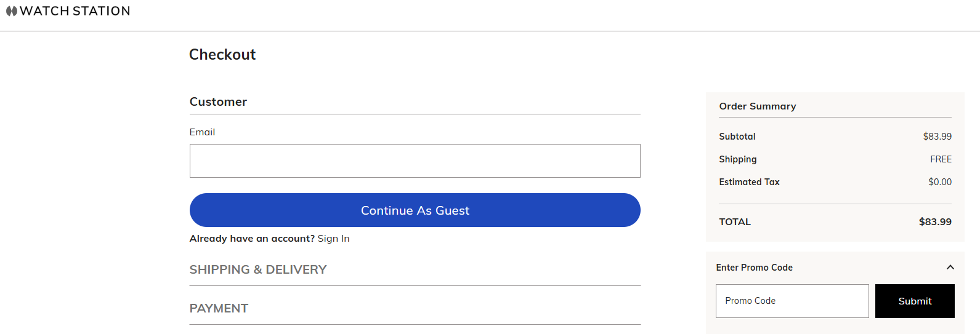The image size is (980, 334).
Task: Focus the Promo Code text box
Action: pos(792,301)
